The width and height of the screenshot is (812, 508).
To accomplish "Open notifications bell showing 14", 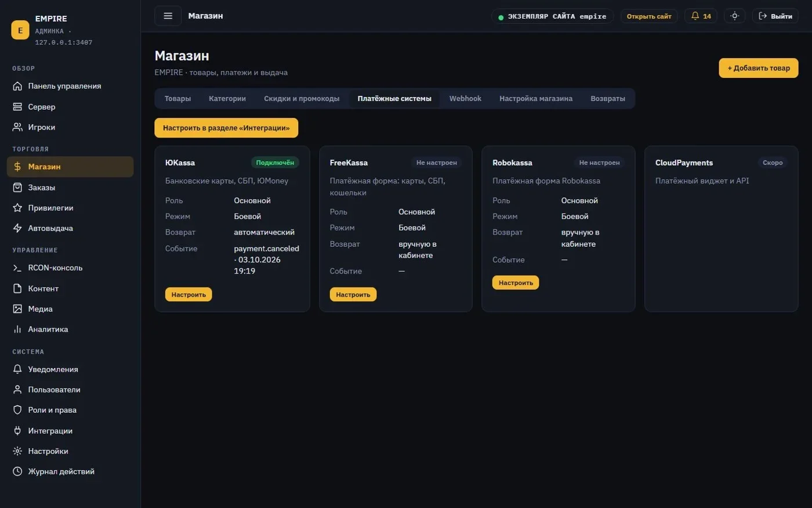I will point(701,16).
